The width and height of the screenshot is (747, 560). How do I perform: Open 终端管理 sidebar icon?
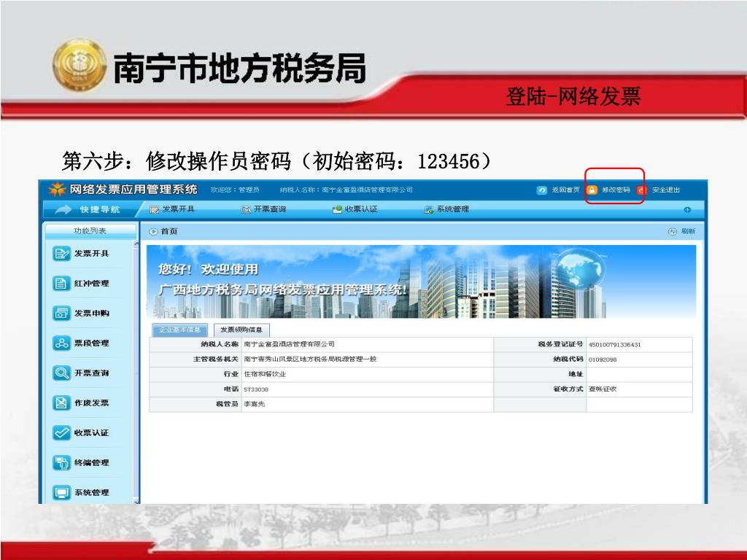point(61,463)
